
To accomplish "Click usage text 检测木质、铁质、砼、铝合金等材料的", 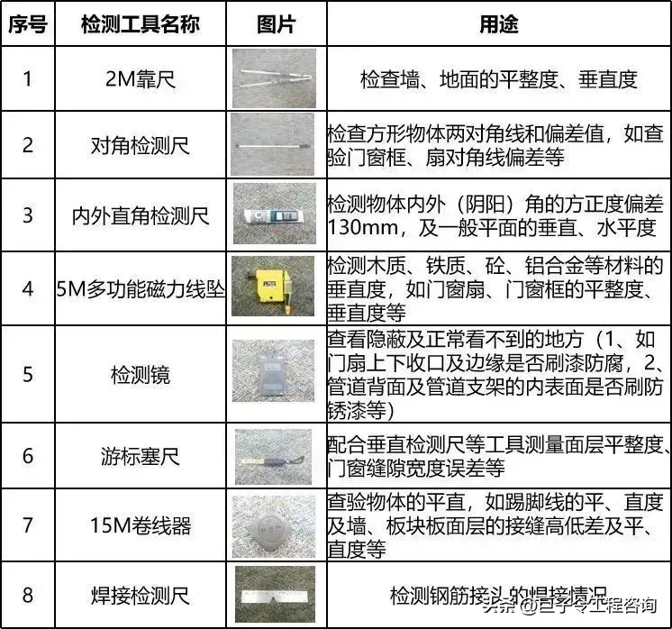I will pos(495,266).
